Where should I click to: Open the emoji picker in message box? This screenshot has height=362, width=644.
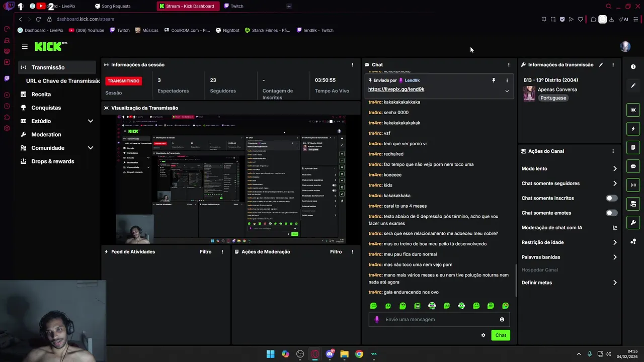click(x=502, y=320)
